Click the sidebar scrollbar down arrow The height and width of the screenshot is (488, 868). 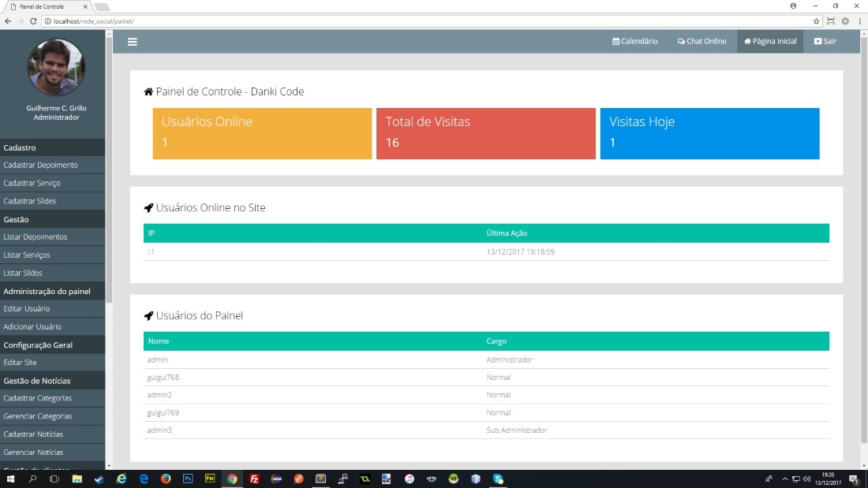coord(109,466)
